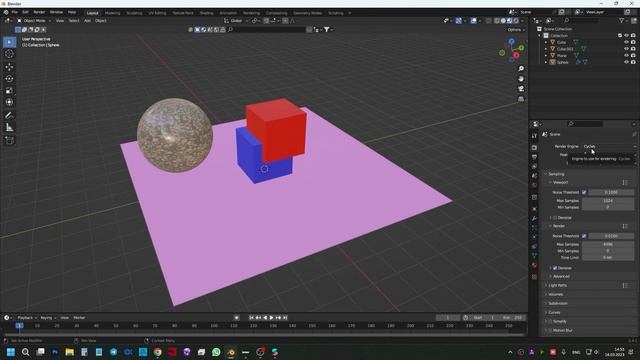
Task: Open the World properties tab
Action: click(534, 185)
